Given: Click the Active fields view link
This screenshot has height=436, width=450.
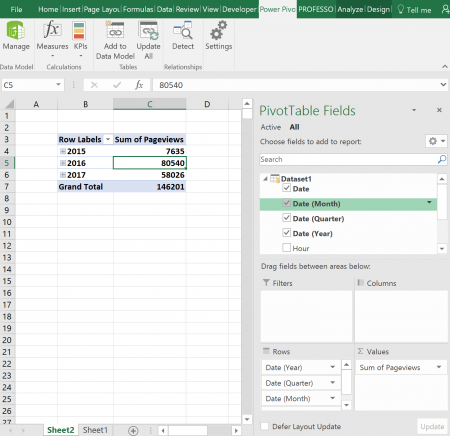Looking at the screenshot, I should [x=271, y=127].
